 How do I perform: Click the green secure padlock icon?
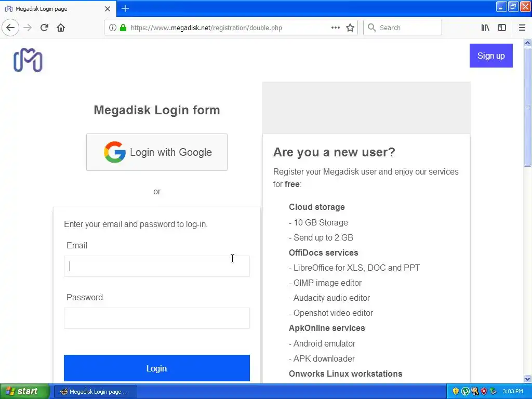point(123,28)
